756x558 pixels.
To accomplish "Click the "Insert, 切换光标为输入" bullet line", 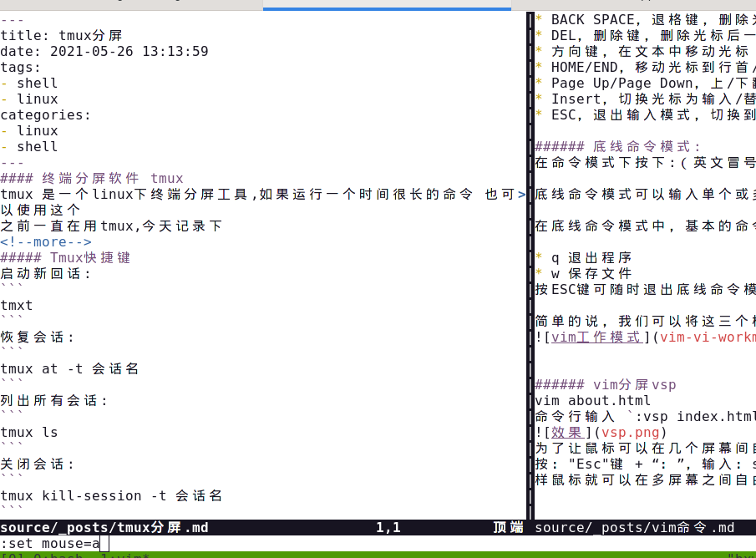I will 646,99.
